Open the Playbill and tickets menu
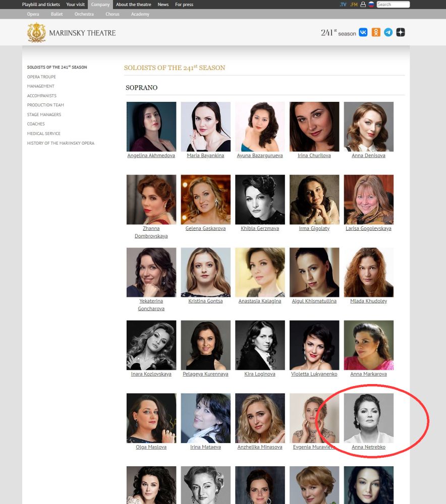This screenshot has height=504, width=446. tap(41, 5)
